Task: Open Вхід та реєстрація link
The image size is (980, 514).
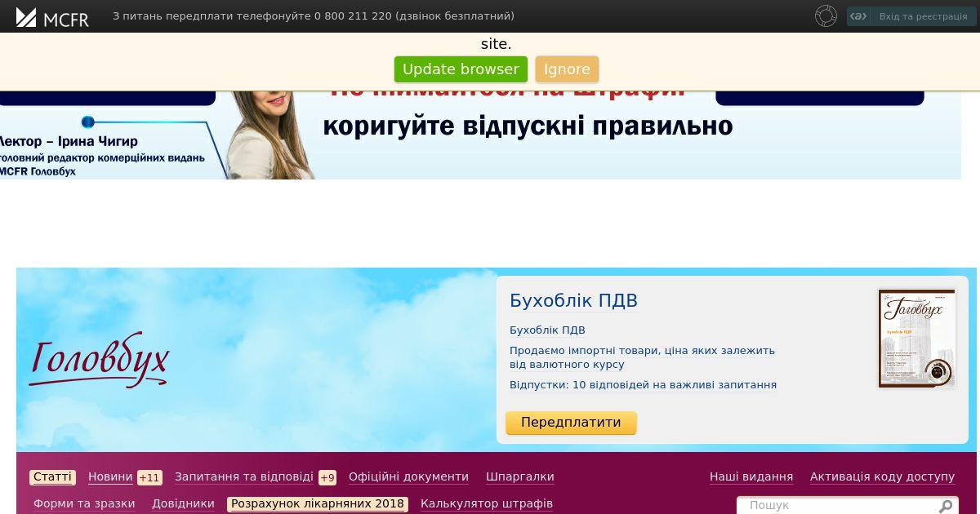Action: tap(923, 16)
